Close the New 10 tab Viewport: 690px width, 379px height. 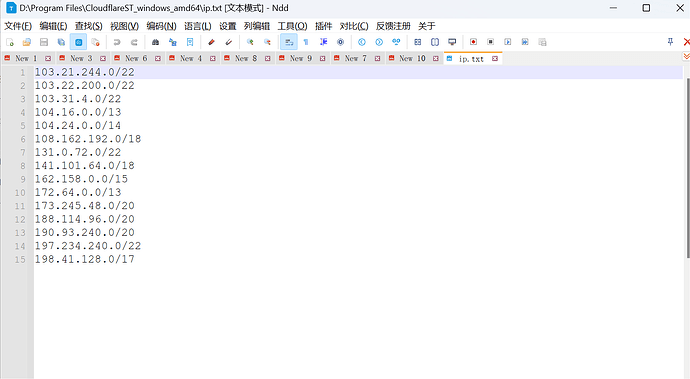point(436,59)
